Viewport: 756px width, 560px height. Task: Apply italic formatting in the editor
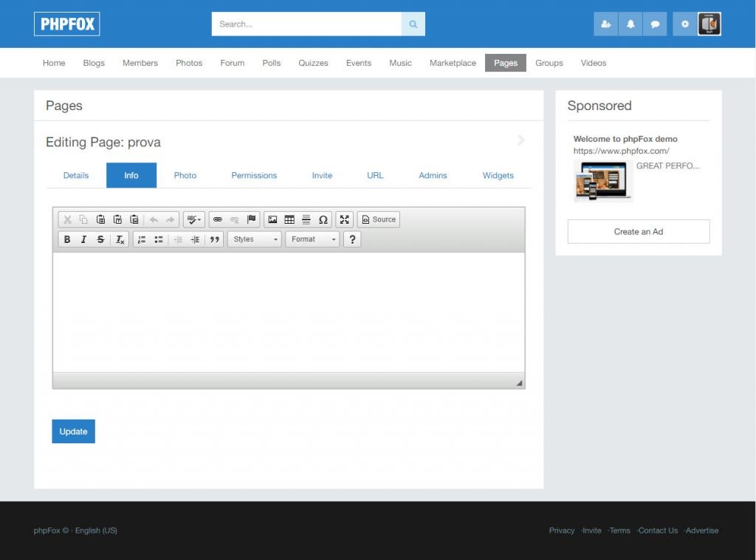(83, 239)
